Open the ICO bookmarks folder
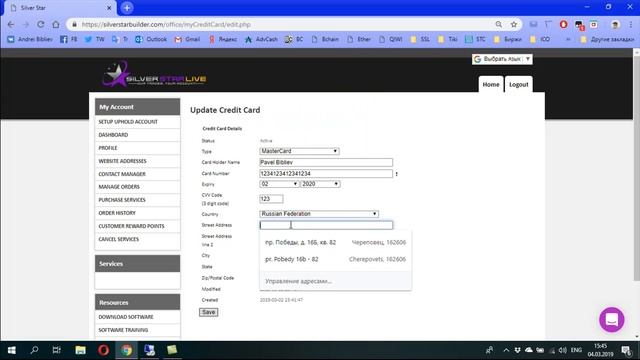640x360 pixels. (x=540, y=39)
